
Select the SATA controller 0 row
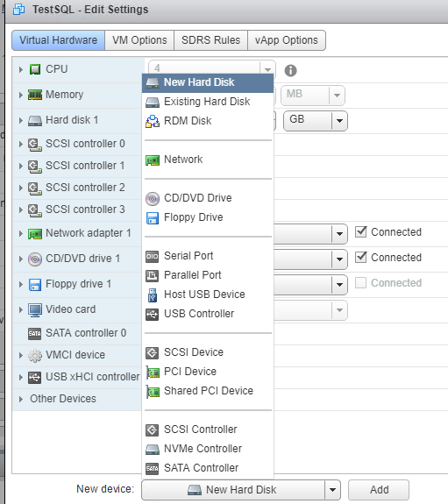[x=77, y=333]
